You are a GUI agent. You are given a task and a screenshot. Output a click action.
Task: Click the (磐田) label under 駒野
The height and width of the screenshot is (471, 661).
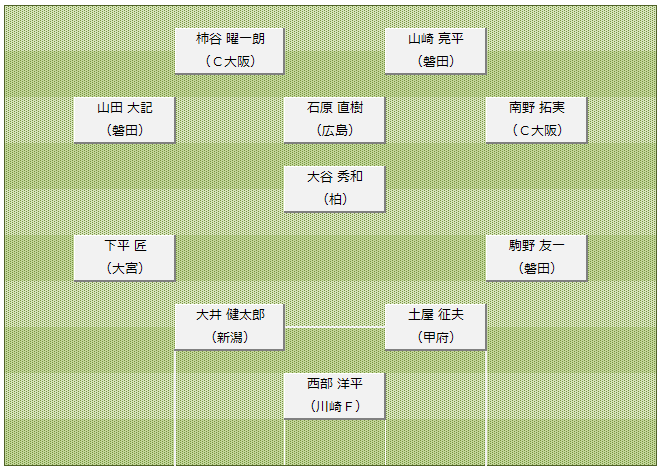[537, 268]
